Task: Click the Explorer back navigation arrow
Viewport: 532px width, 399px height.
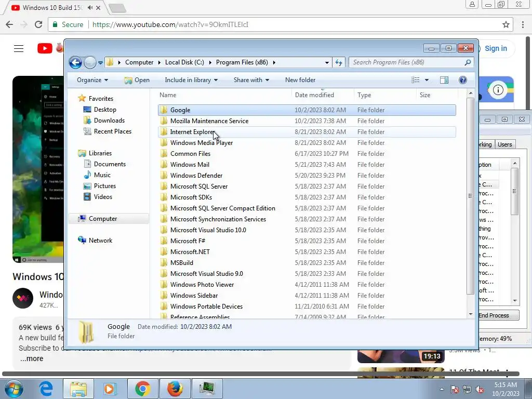Action: tap(75, 62)
